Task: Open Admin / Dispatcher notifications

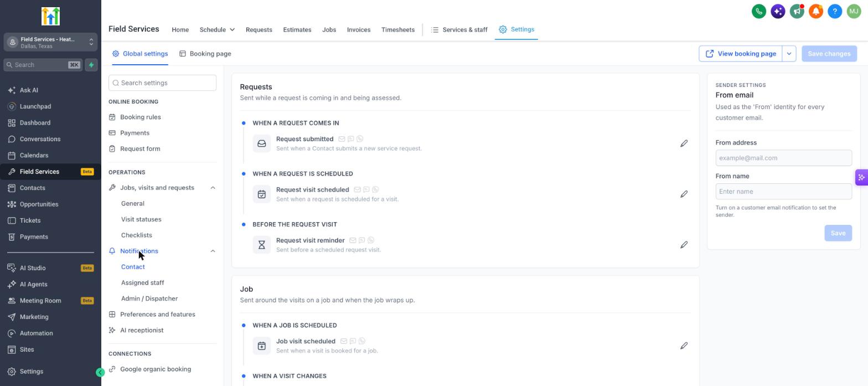Action: (x=149, y=299)
